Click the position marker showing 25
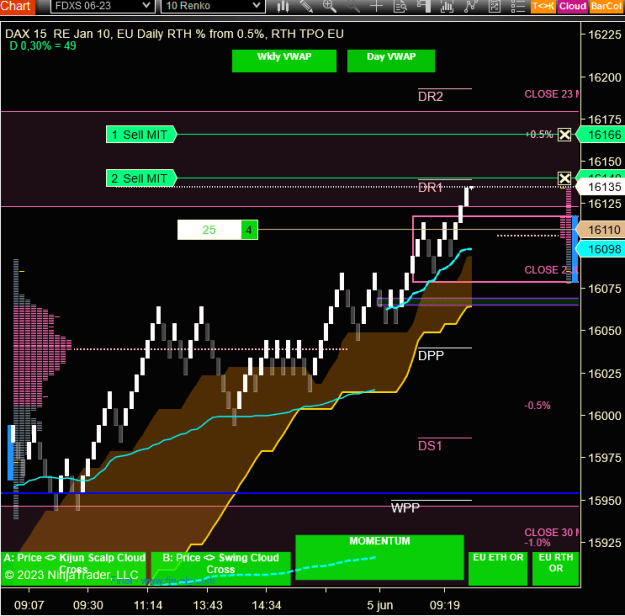625x616 pixels. 209,230
